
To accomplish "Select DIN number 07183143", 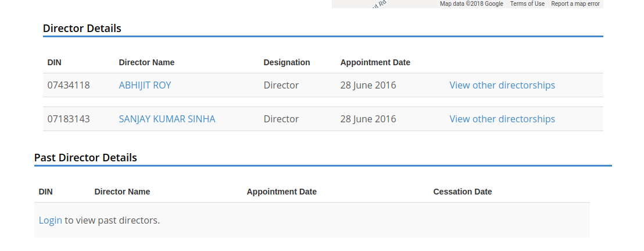I will tap(69, 119).
